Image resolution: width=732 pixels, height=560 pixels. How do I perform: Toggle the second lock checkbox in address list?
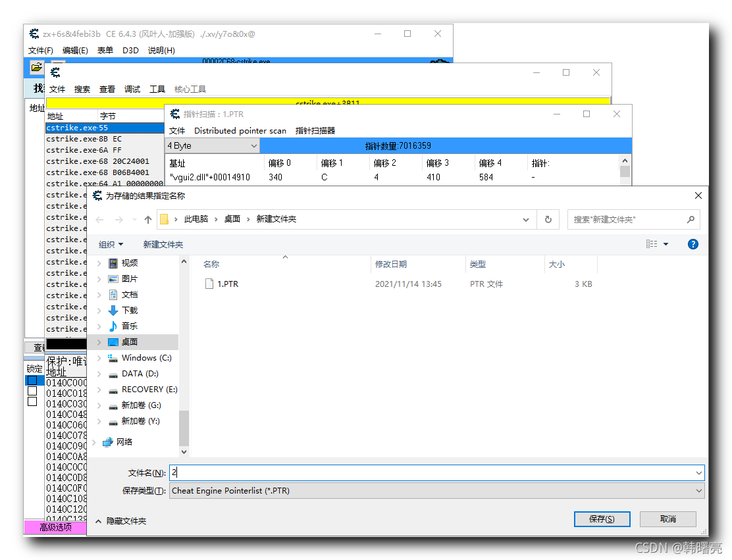(32, 391)
